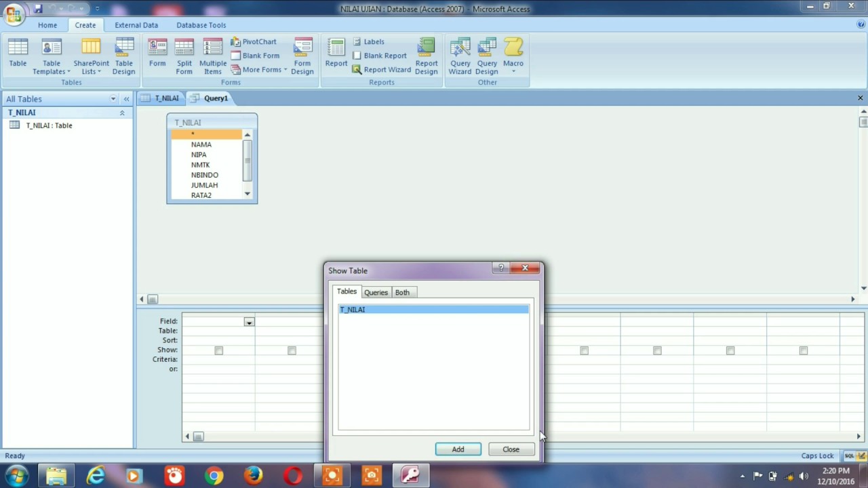Open the Field row dropdown arrow
The width and height of the screenshot is (868, 488).
tap(249, 322)
